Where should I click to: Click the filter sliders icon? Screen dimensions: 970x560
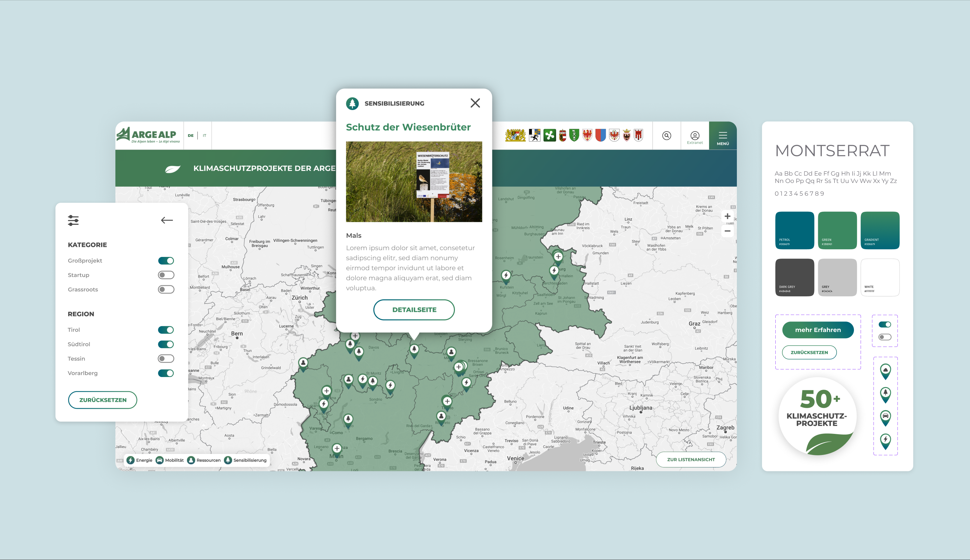[73, 220]
